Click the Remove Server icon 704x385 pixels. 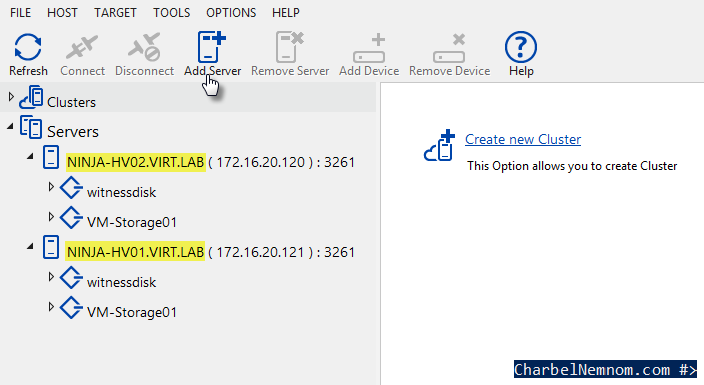(x=290, y=47)
